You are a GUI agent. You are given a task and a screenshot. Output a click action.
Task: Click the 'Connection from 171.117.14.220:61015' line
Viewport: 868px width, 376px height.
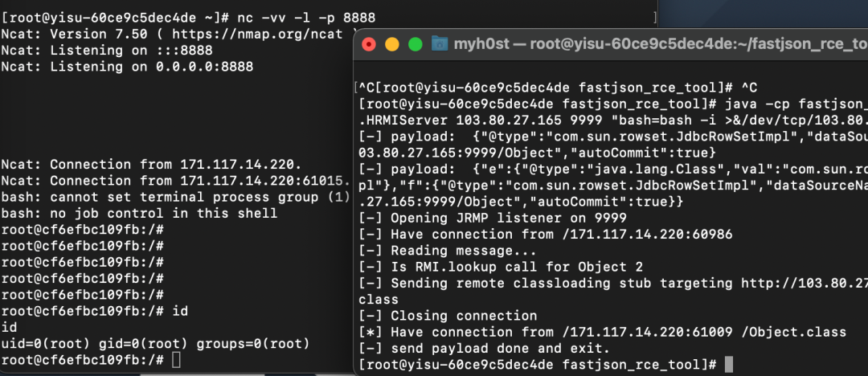(176, 181)
